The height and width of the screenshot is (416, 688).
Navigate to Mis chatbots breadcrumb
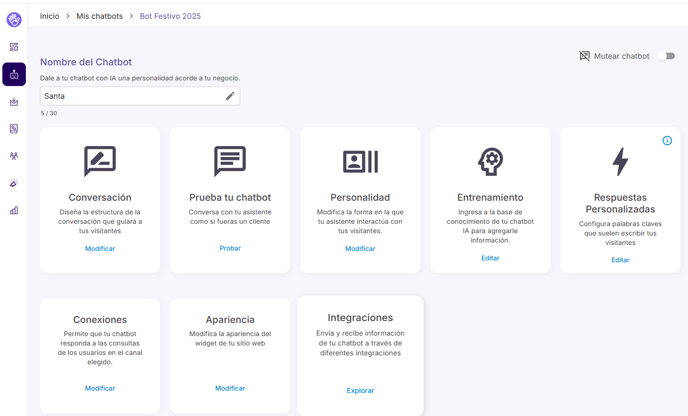coord(99,16)
